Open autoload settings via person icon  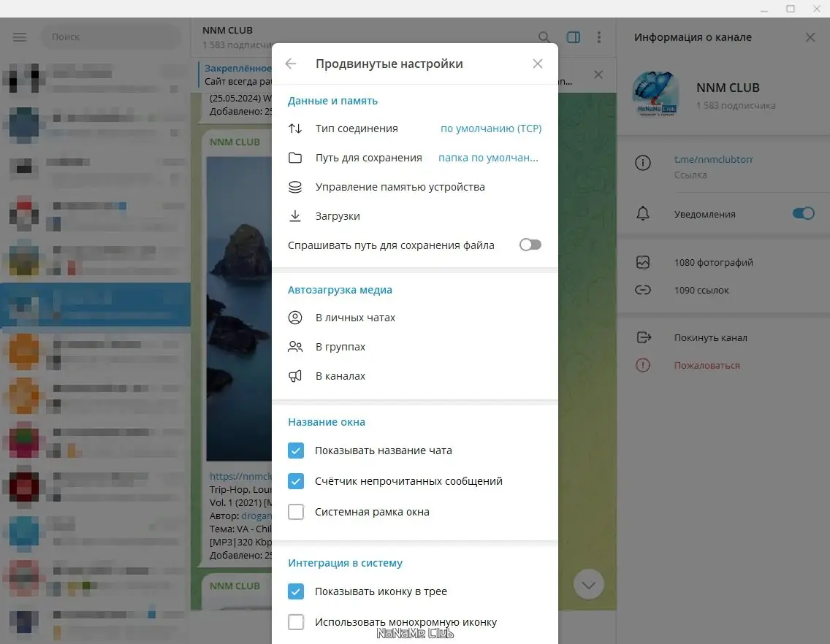click(295, 317)
